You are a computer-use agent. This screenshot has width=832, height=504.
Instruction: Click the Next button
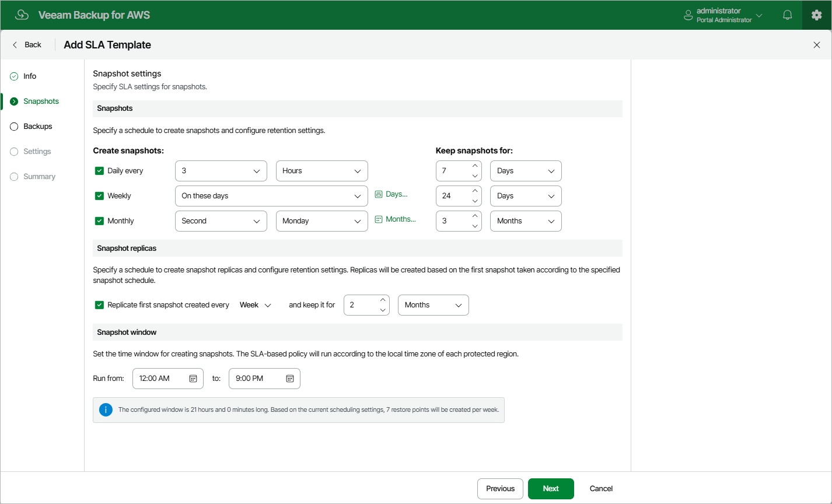(550, 489)
